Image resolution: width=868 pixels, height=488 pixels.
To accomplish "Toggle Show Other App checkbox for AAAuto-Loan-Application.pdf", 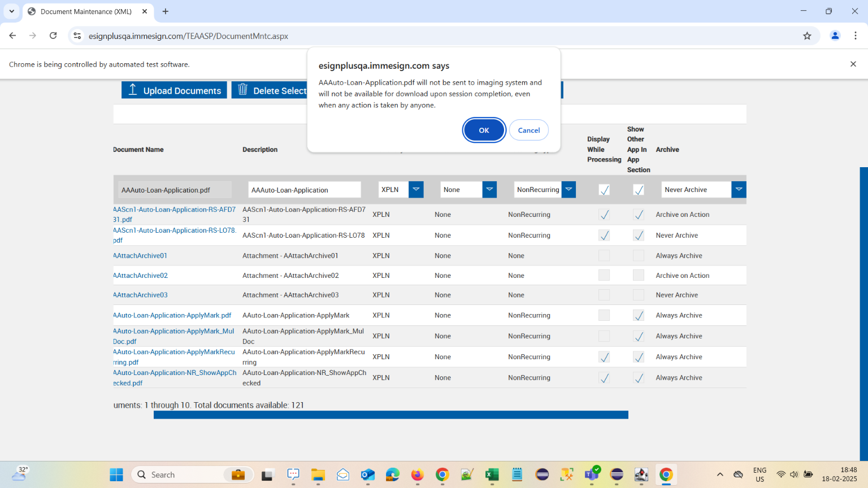I will (639, 190).
